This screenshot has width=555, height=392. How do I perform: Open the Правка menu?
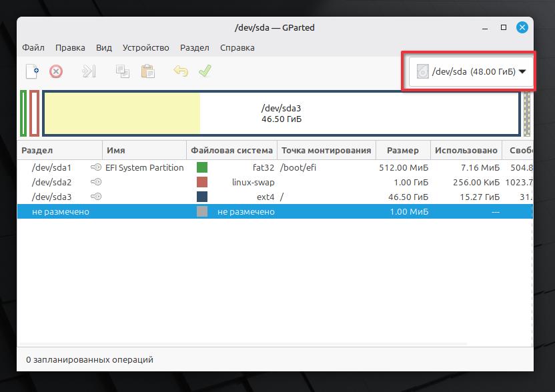[70, 48]
